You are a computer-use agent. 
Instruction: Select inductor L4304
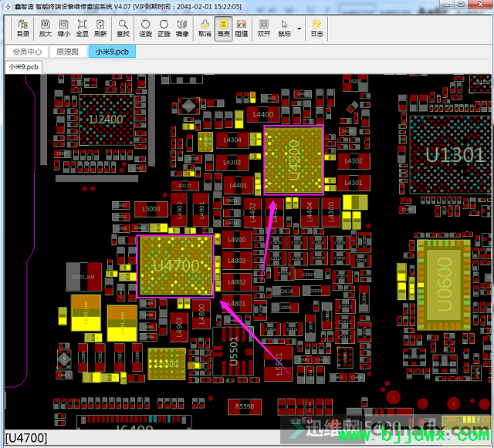click(232, 140)
